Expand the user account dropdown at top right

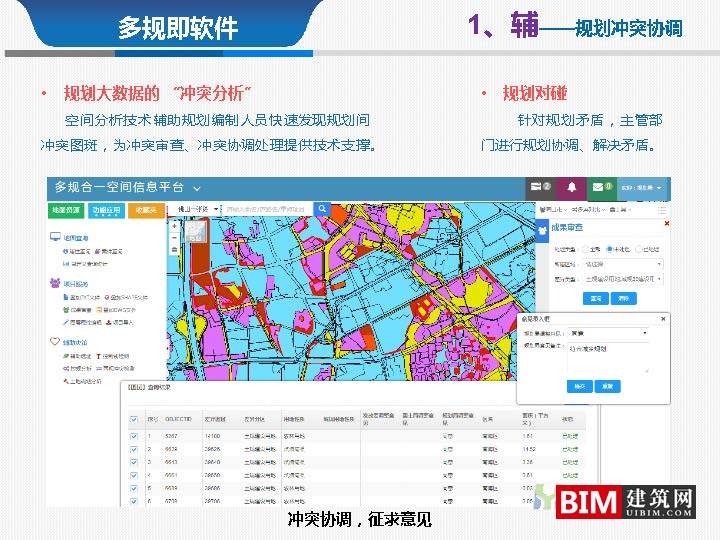point(642,187)
